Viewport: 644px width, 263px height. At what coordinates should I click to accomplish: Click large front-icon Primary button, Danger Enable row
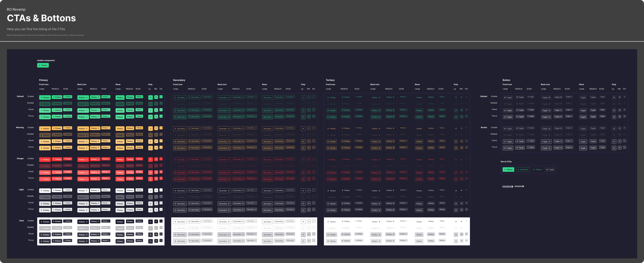(x=45, y=160)
